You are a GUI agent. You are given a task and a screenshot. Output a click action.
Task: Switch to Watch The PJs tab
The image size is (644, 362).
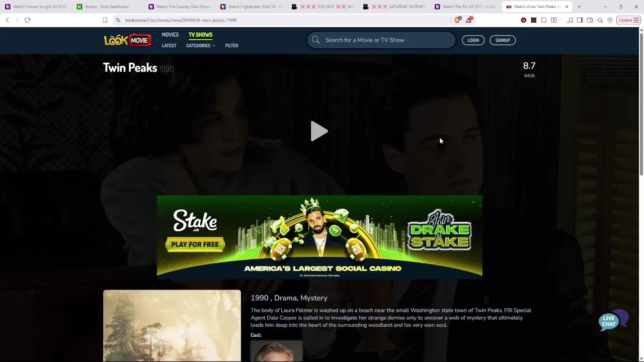coord(466,7)
